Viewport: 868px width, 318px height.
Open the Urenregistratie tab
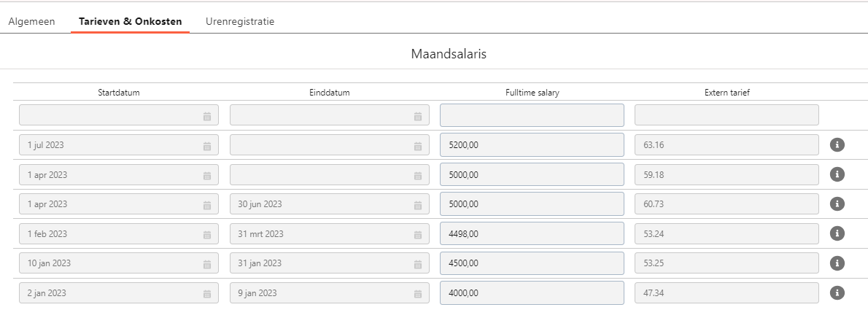(240, 22)
